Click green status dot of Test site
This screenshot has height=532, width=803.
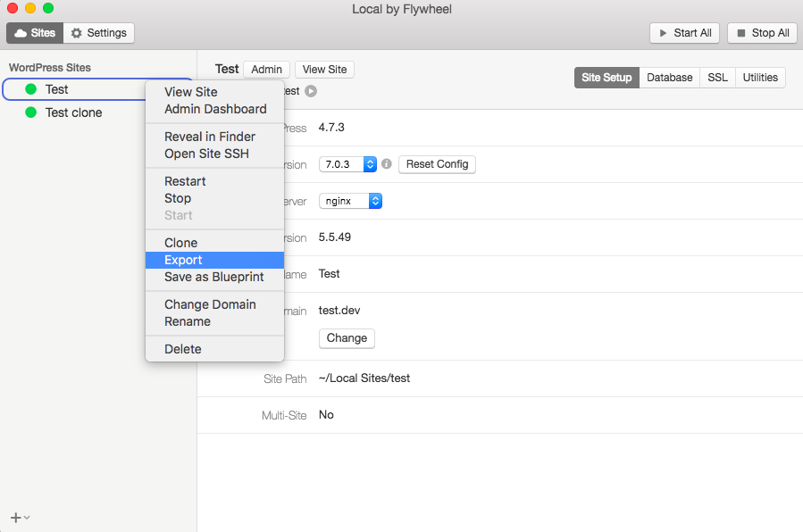tap(30, 89)
